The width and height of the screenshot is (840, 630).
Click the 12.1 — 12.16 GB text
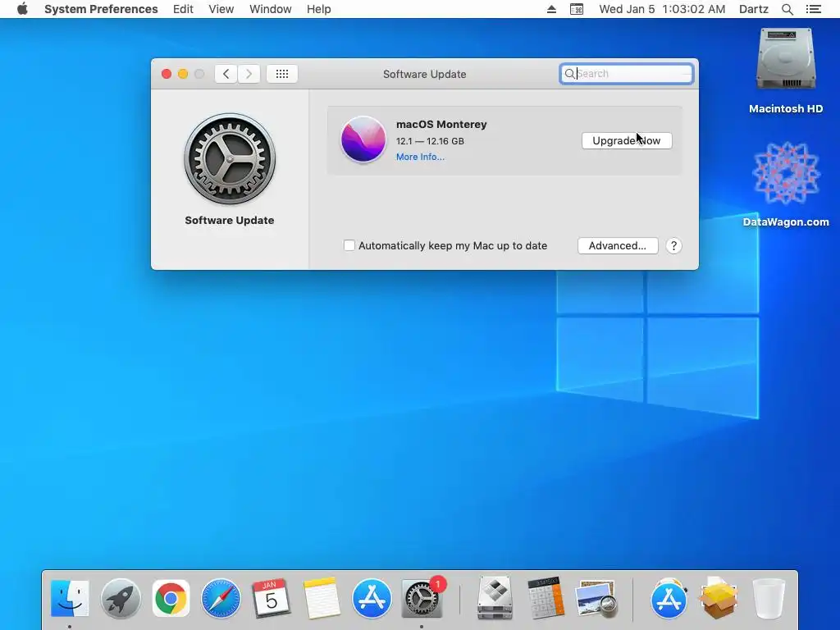[430, 141]
